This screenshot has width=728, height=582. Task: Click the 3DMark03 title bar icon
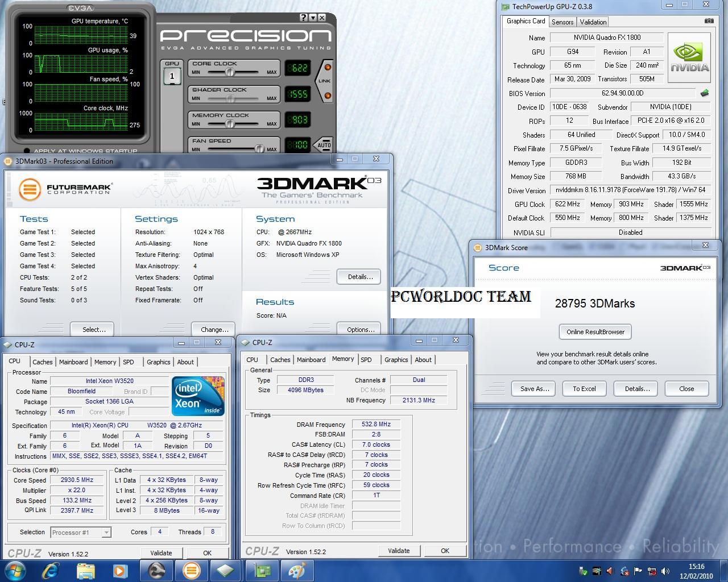[x=8, y=161]
